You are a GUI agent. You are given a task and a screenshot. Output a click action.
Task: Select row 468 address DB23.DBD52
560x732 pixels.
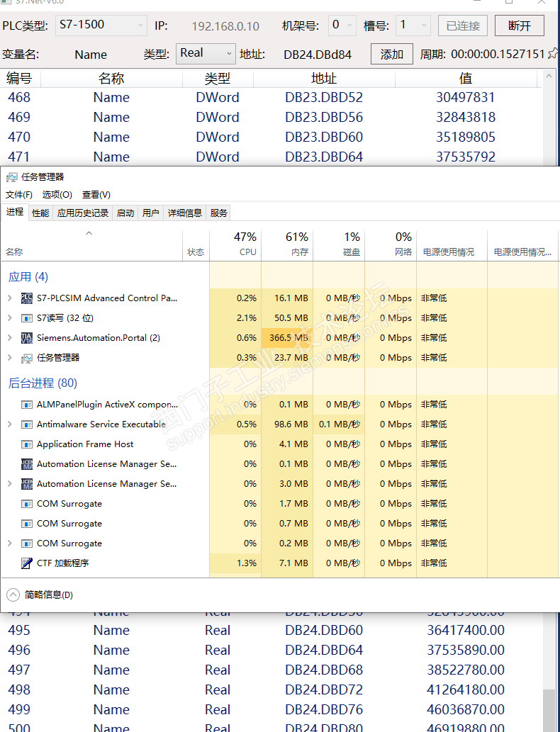pos(324,97)
